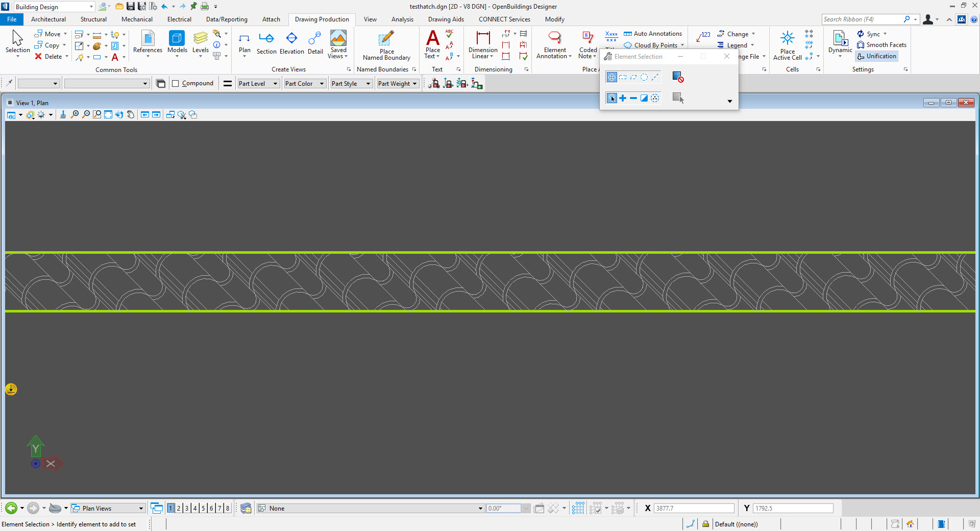Expand the Change dropdown in ribbon

[753, 34]
